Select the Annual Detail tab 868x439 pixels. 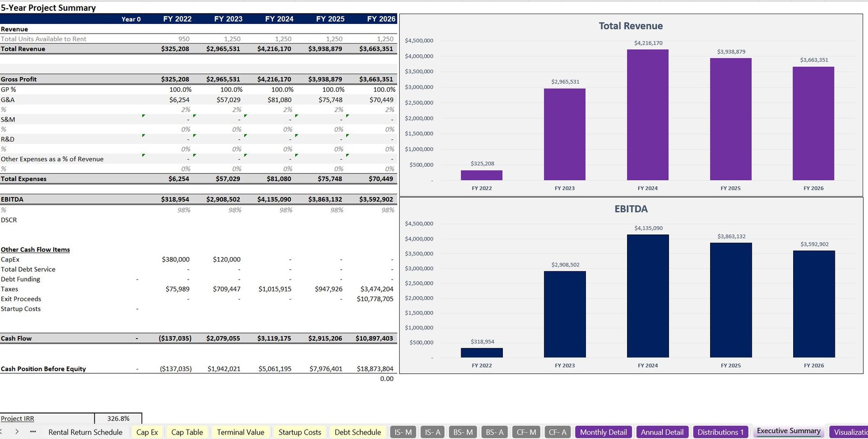662,432
